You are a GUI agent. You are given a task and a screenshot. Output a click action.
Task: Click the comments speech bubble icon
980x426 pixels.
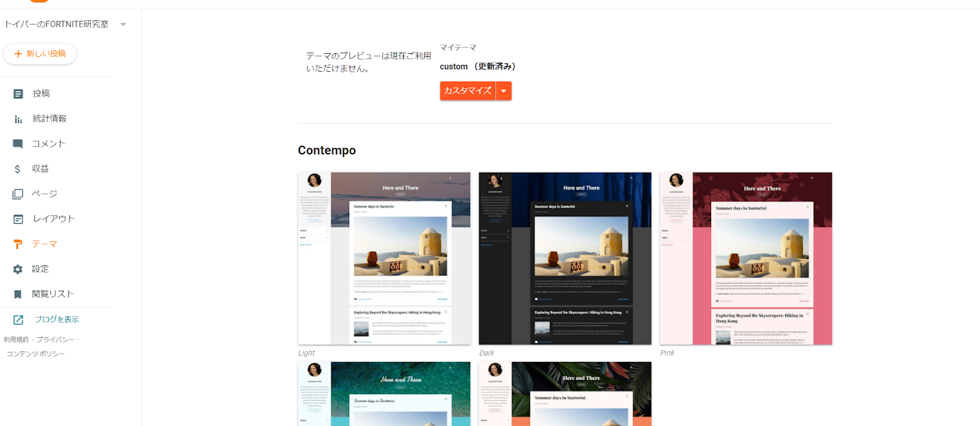(18, 144)
